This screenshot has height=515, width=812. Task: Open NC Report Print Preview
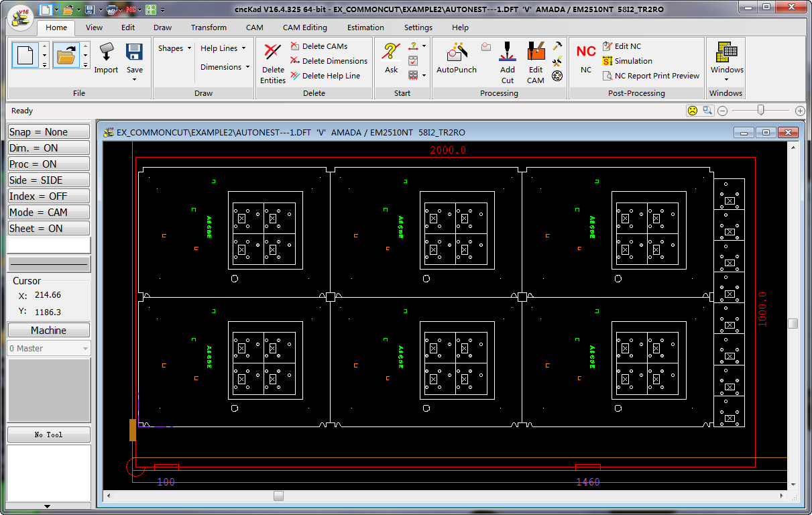coord(651,76)
